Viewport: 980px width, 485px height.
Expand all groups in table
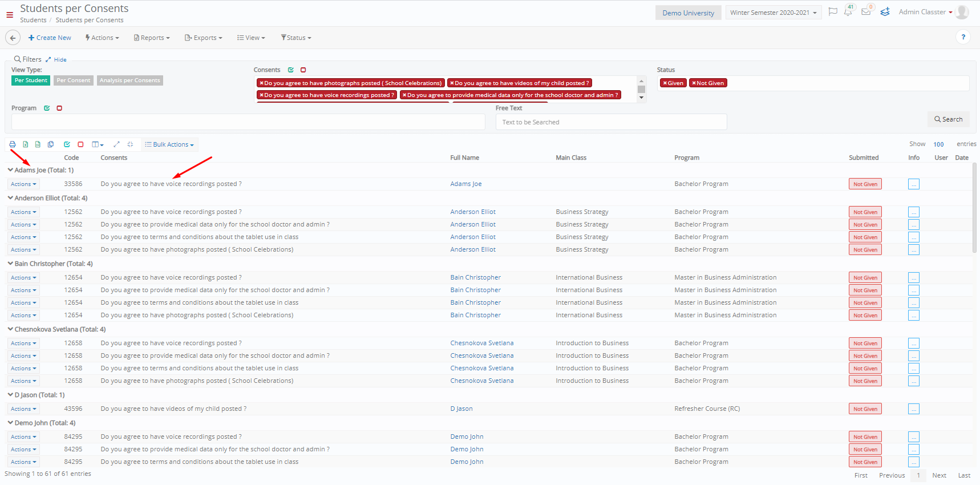coord(116,144)
